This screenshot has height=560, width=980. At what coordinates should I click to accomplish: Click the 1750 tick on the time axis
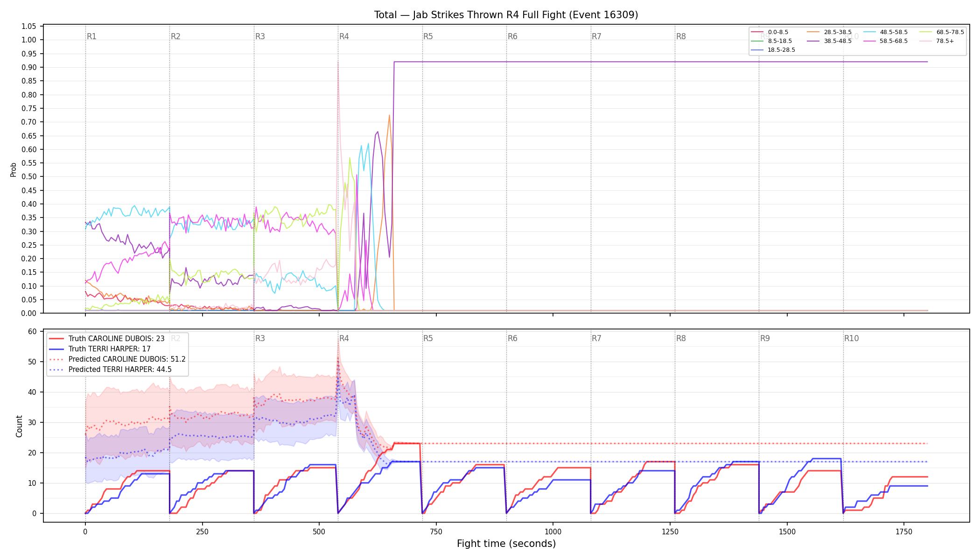coord(904,532)
